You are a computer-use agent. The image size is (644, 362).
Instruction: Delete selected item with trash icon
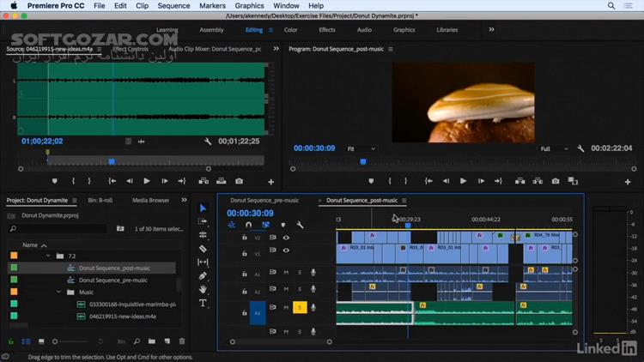(x=182, y=341)
